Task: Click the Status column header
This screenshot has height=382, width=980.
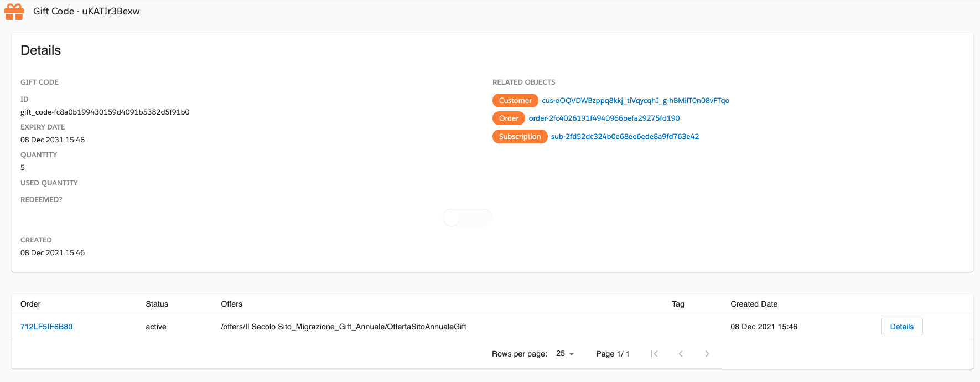Action: coord(157,304)
